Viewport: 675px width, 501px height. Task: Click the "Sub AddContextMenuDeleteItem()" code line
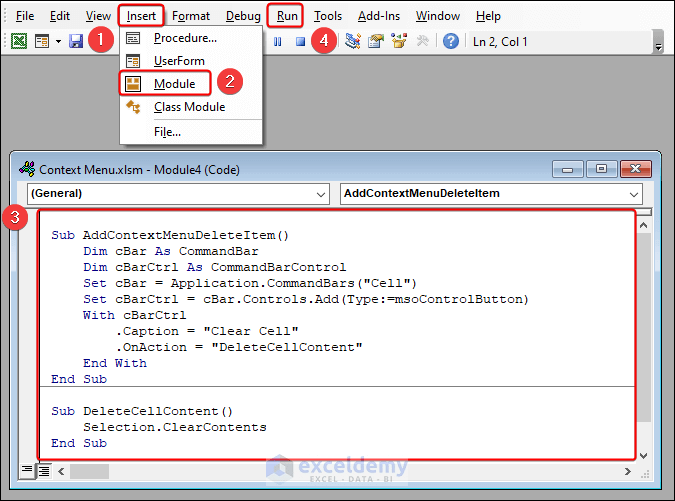[x=170, y=235]
